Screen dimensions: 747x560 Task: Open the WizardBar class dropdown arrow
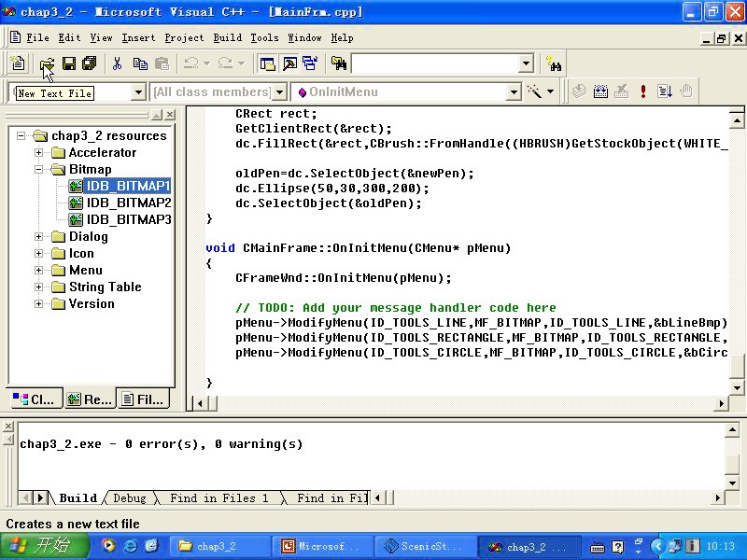coord(137,91)
